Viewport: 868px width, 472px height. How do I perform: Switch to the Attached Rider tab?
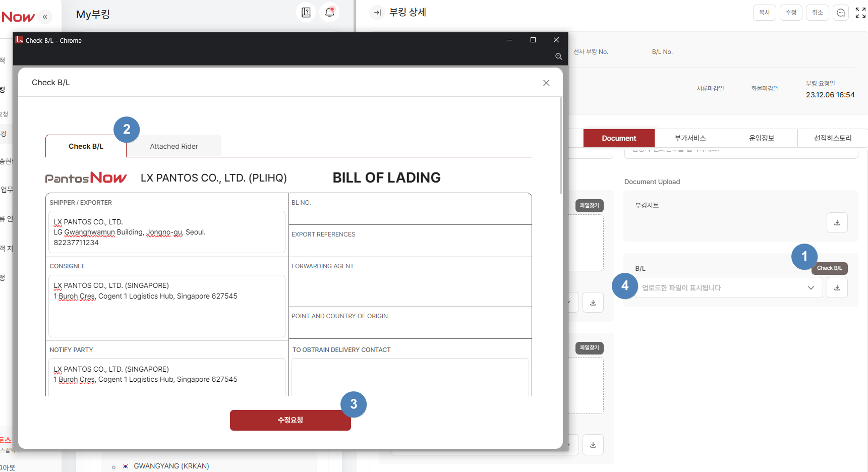click(174, 146)
